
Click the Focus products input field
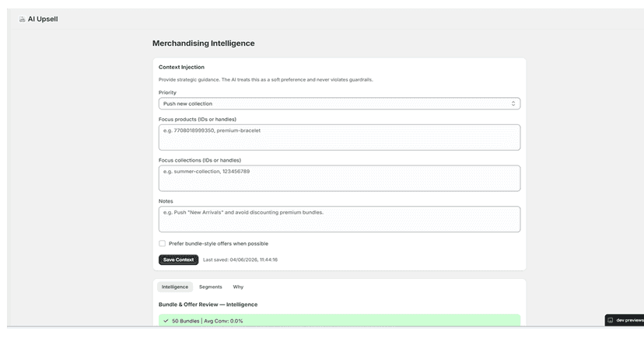coord(339,137)
